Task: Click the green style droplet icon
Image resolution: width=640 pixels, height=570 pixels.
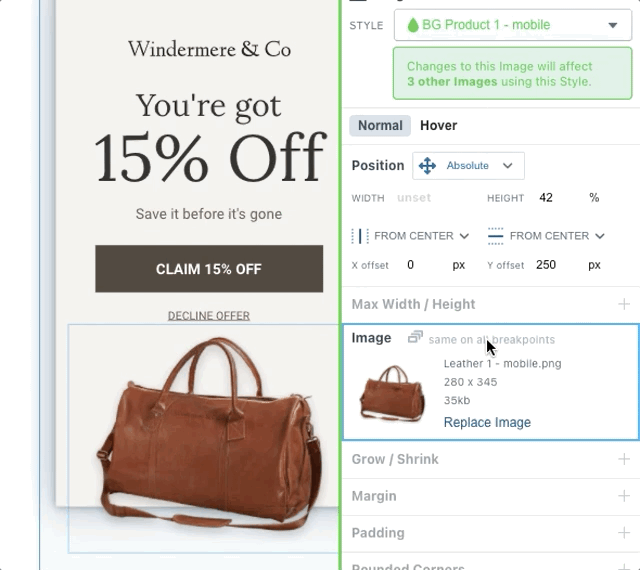Action: coord(413,25)
